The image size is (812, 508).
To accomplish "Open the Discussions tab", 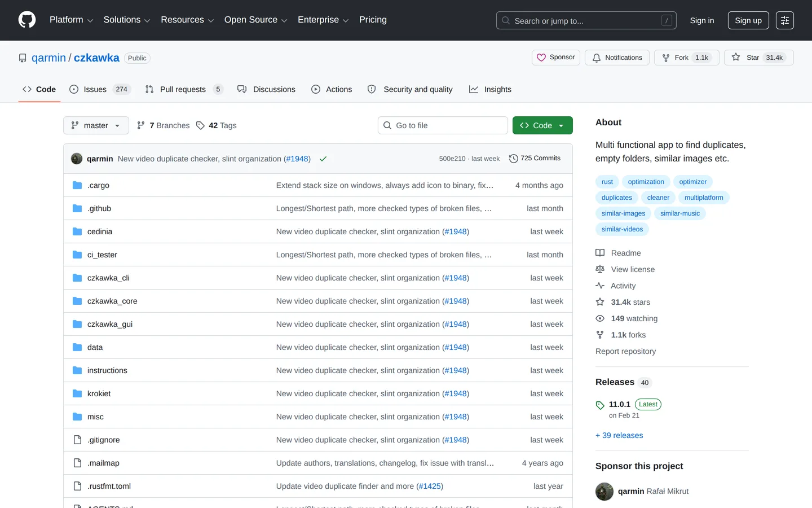I will click(266, 89).
